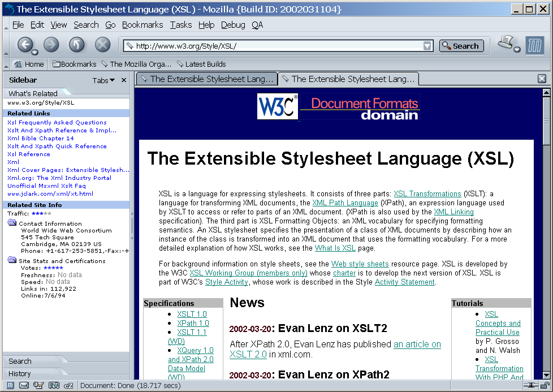Screen dimensions: 553x392
Task: Click the Stop loading button
Action: tap(103, 45)
